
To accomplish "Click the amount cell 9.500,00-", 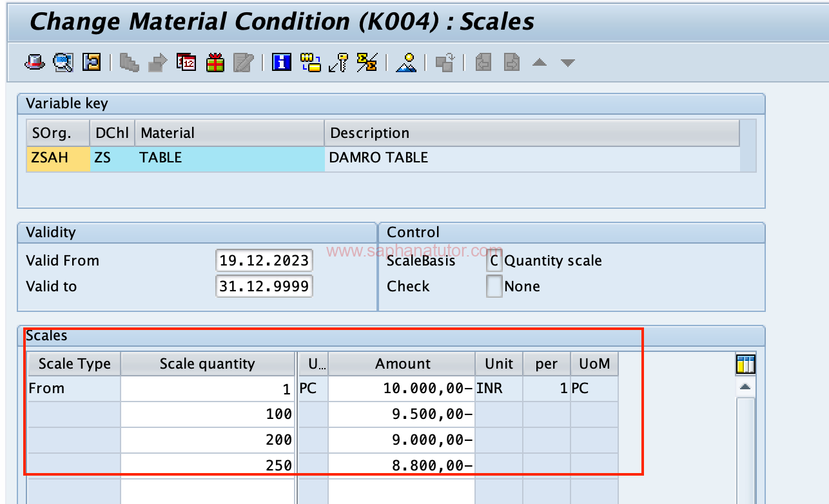I will coord(402,414).
